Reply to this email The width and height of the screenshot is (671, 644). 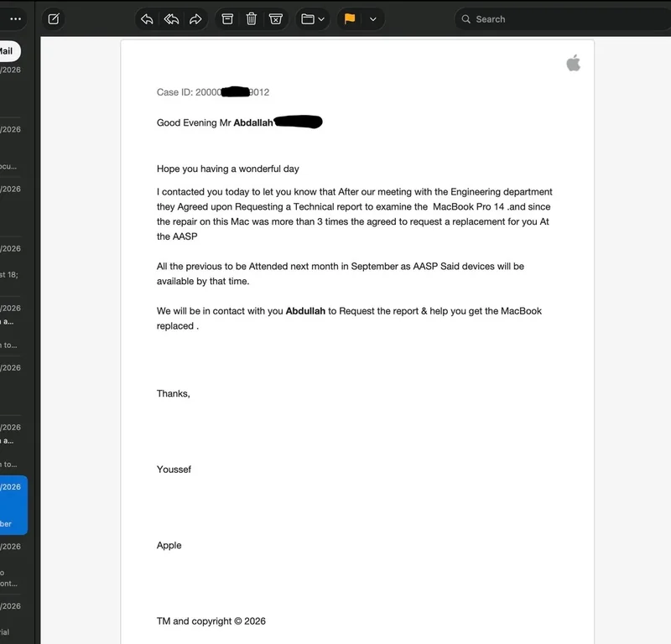(147, 18)
